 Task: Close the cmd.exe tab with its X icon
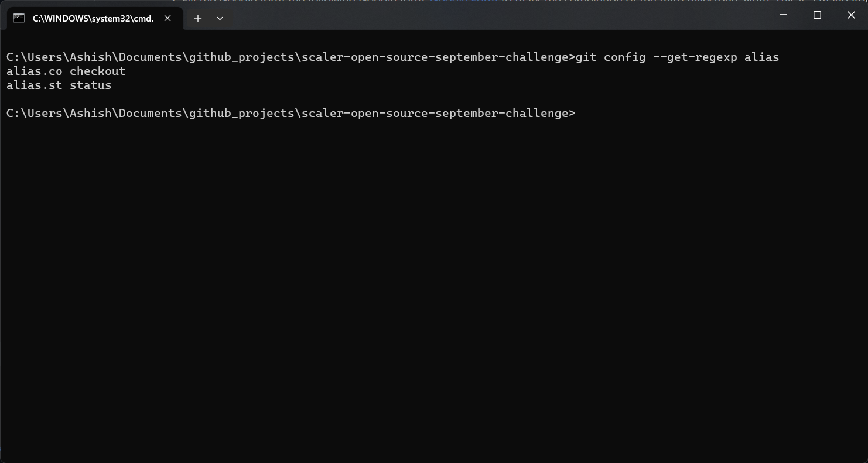coord(168,18)
